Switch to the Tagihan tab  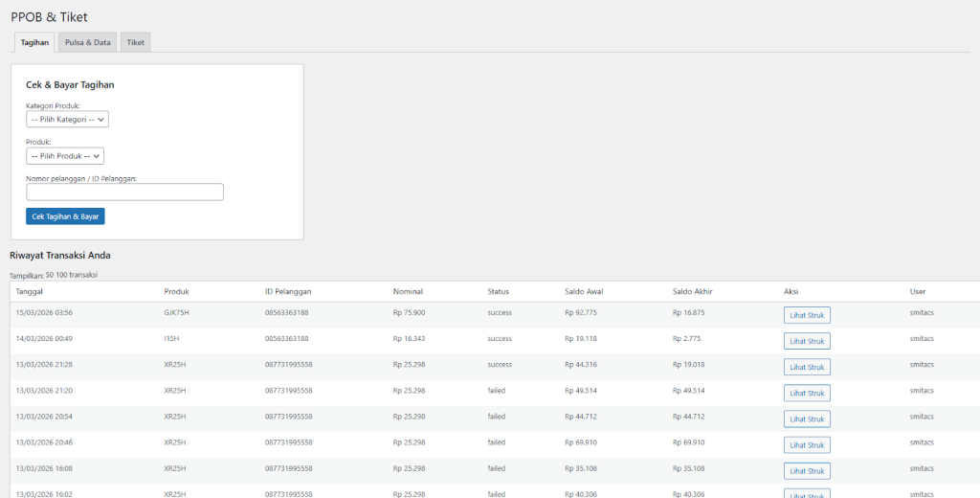coord(34,42)
